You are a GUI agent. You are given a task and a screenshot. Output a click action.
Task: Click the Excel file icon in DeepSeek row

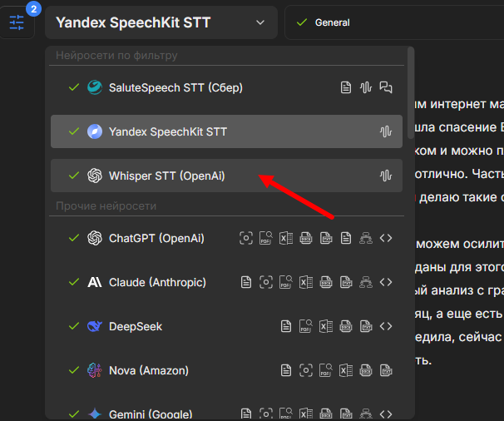326,326
